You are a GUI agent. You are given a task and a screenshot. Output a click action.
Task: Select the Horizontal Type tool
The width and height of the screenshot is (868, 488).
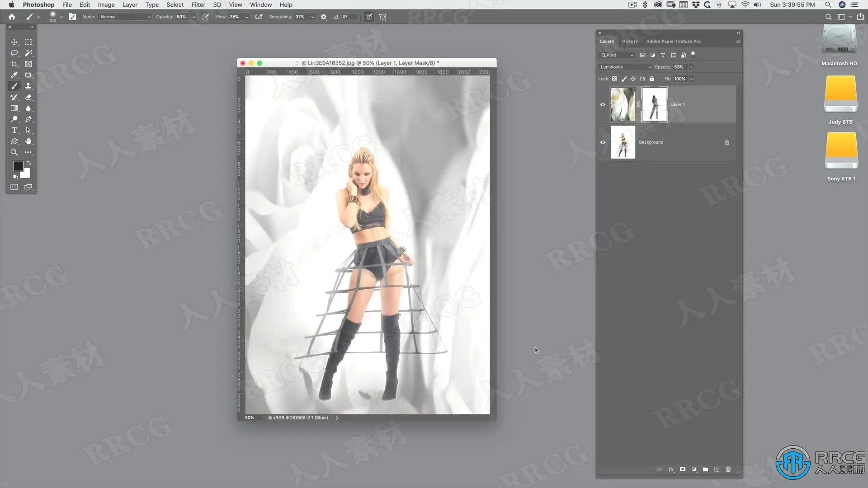[x=14, y=130]
